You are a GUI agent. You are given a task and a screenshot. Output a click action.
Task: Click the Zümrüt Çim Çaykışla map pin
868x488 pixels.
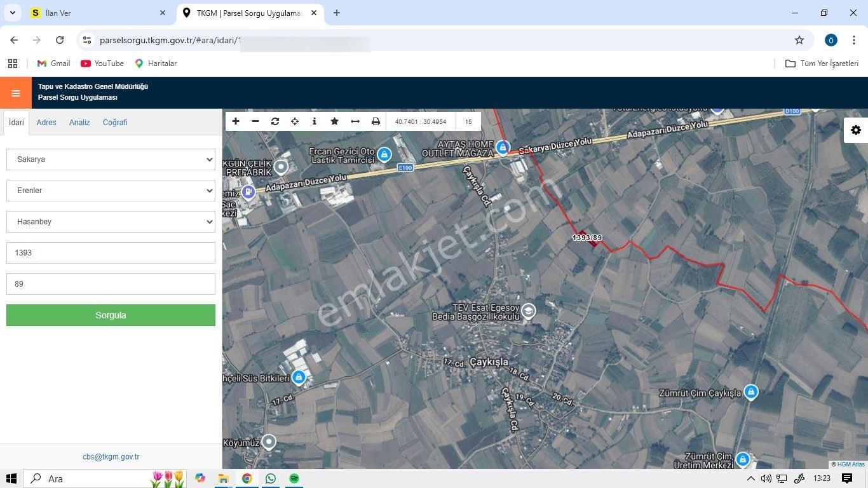click(x=750, y=392)
